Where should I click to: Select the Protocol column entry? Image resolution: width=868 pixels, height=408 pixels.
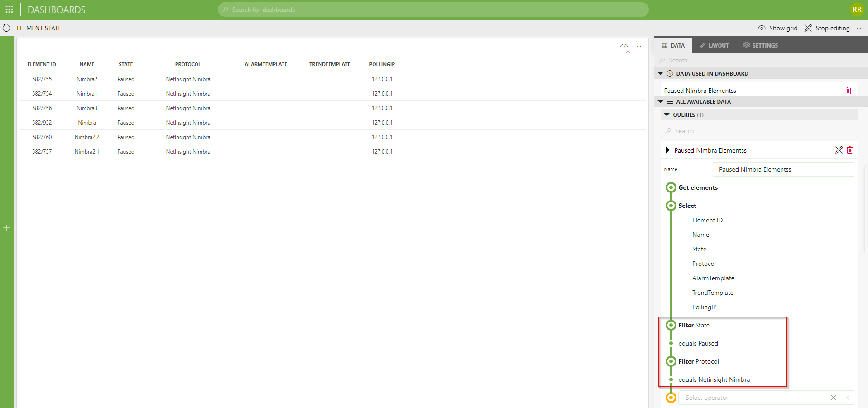tap(704, 264)
